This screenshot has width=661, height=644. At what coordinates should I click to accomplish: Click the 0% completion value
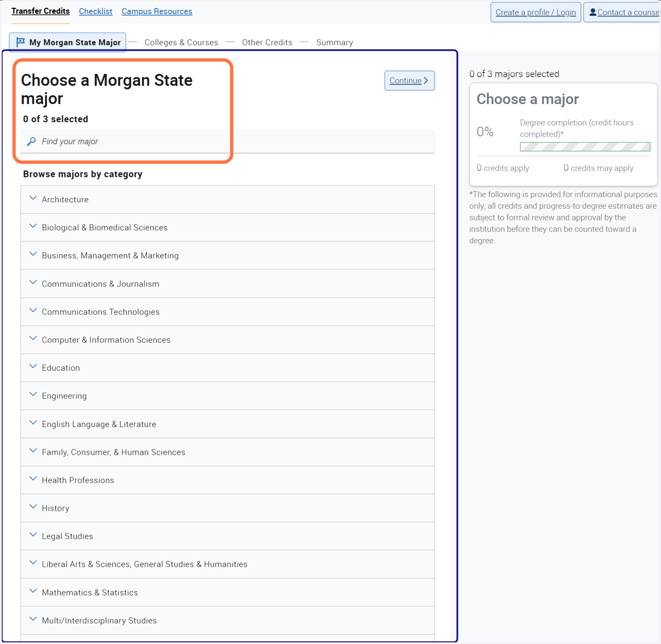point(485,132)
